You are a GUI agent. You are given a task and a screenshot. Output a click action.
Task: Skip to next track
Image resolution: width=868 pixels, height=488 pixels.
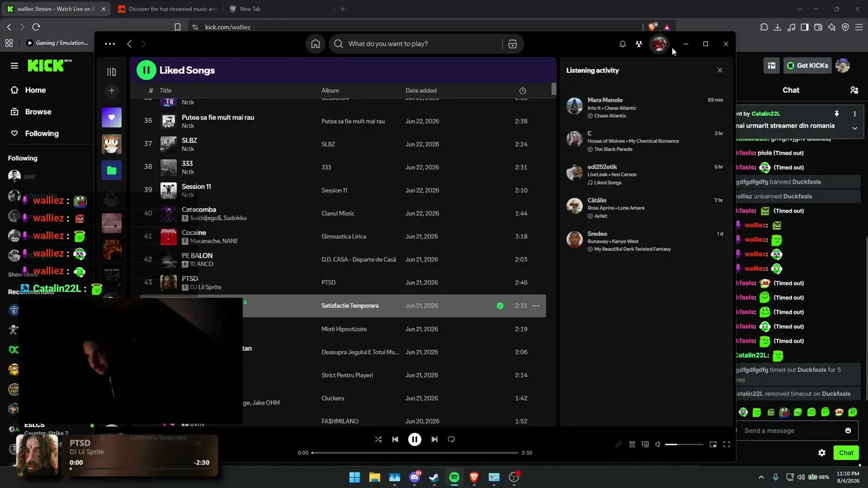point(435,439)
